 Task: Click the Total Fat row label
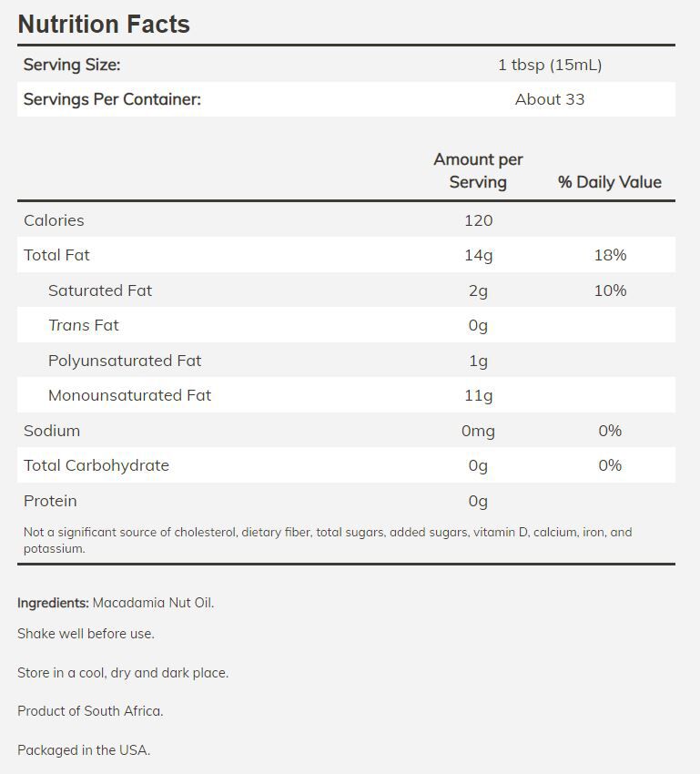(56, 255)
